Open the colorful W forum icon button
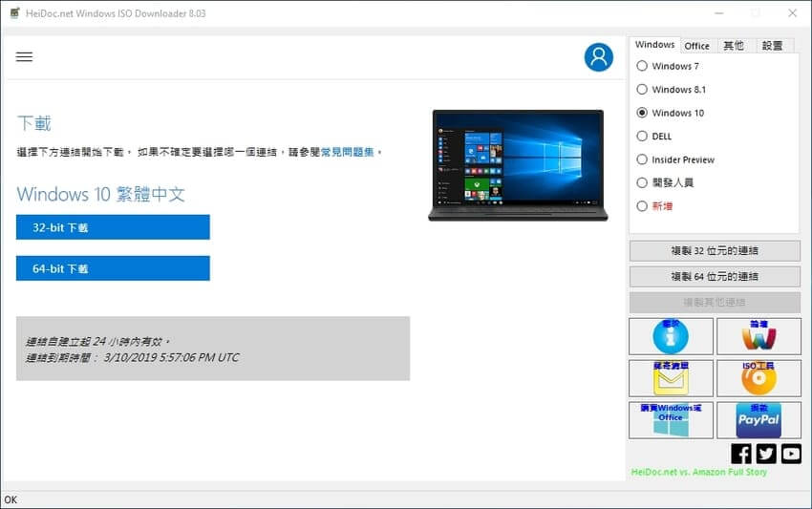The image size is (812, 509). pyautogui.click(x=759, y=336)
